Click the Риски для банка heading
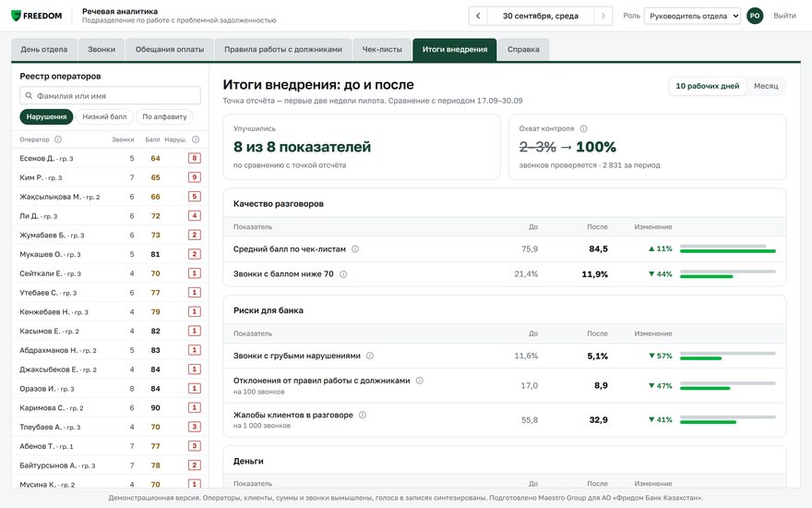This screenshot has width=812, height=508. (269, 310)
